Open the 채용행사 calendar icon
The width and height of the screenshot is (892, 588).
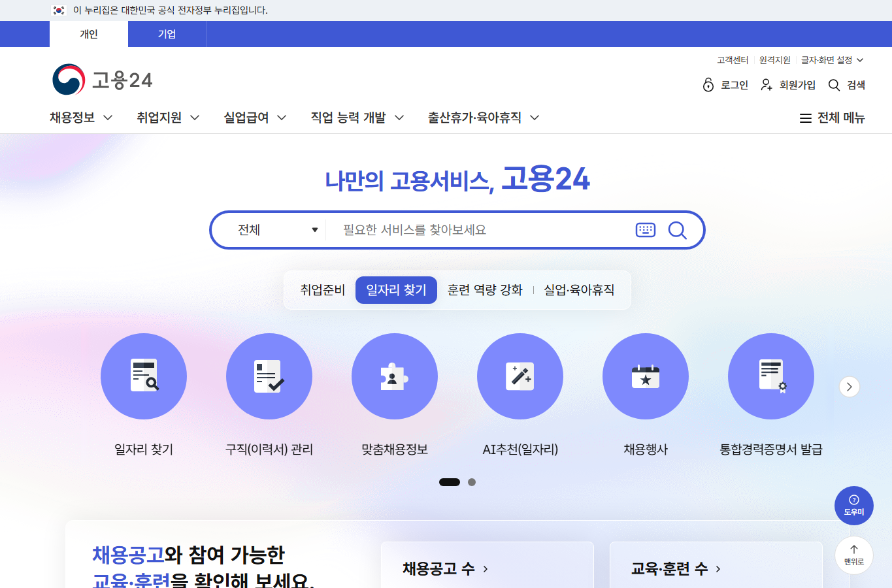[x=646, y=376]
